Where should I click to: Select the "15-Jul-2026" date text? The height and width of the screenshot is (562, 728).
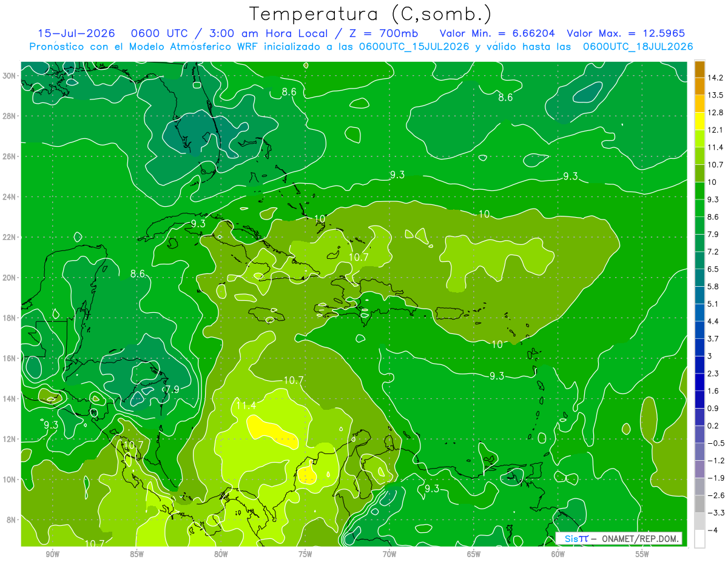tap(76, 33)
